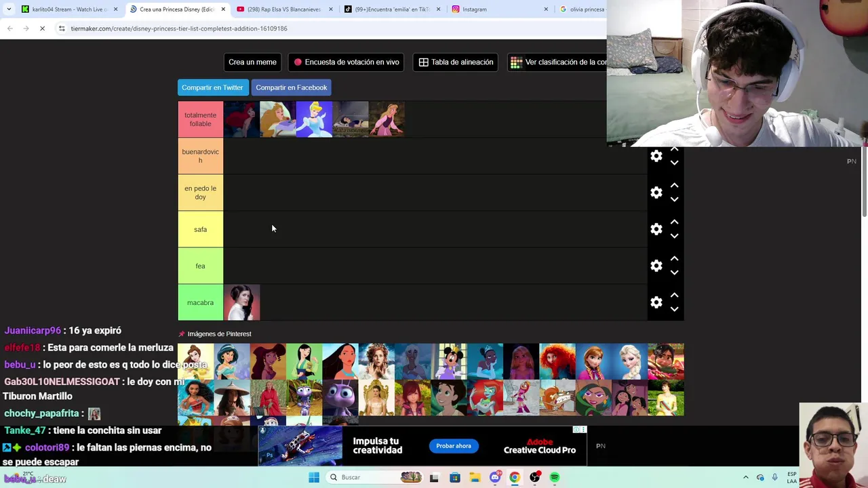Open Discord from taskbar
Image resolution: width=868 pixels, height=488 pixels.
pyautogui.click(x=495, y=477)
